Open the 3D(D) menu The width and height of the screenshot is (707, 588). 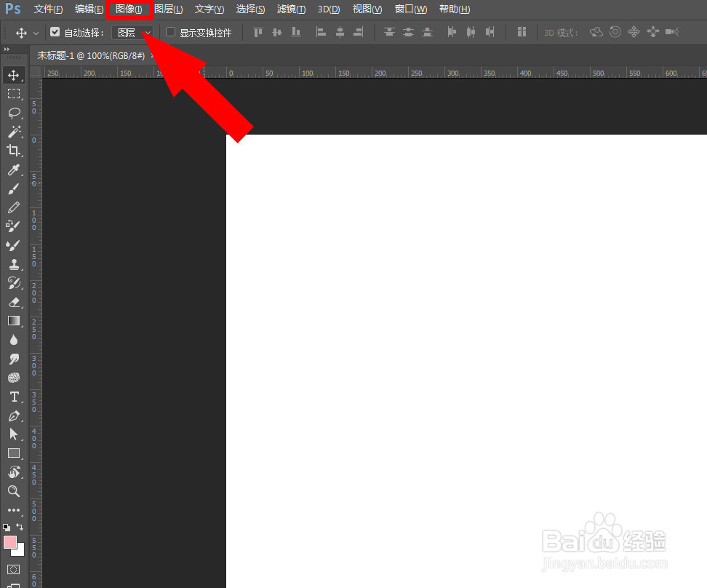[x=329, y=9]
